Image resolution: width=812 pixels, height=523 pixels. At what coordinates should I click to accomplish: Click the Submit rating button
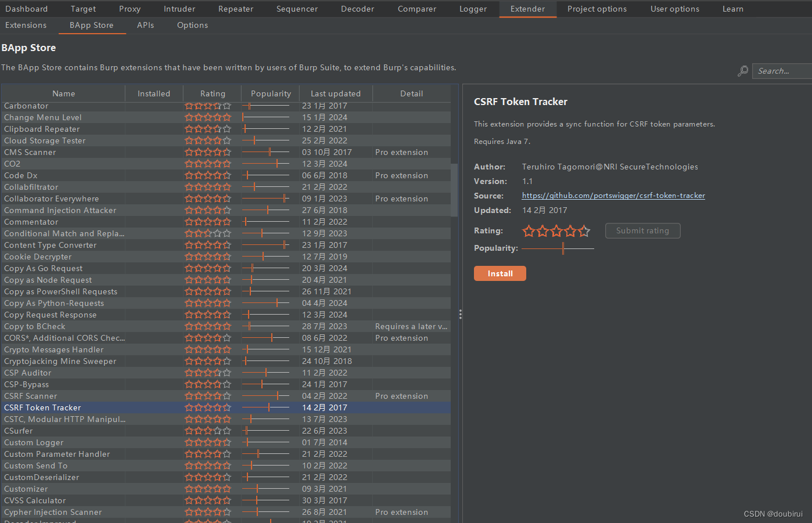pos(642,230)
